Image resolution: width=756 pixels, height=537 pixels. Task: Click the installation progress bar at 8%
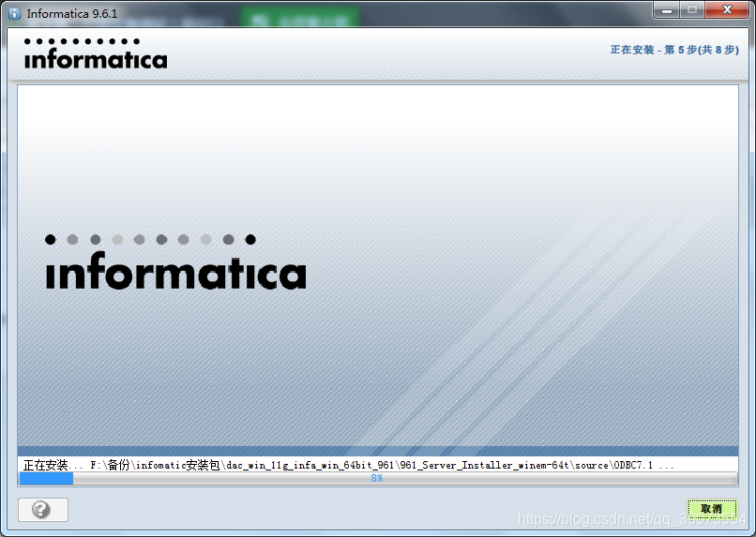coord(377,478)
